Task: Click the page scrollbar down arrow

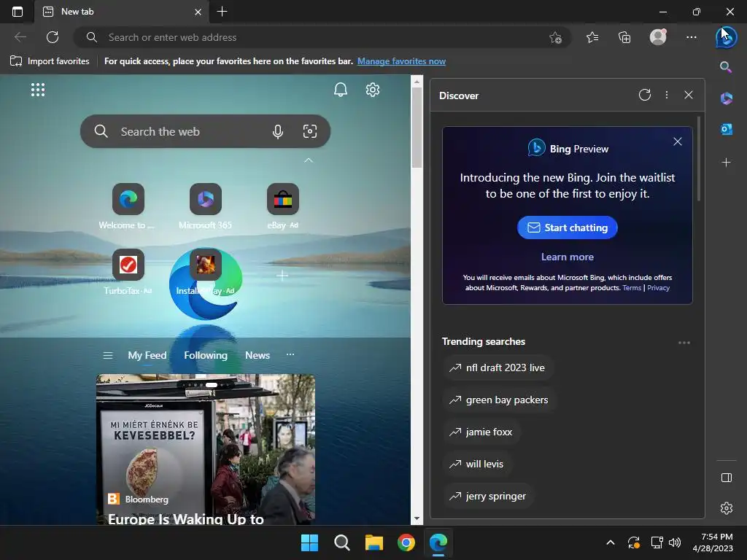Action: 417,518
